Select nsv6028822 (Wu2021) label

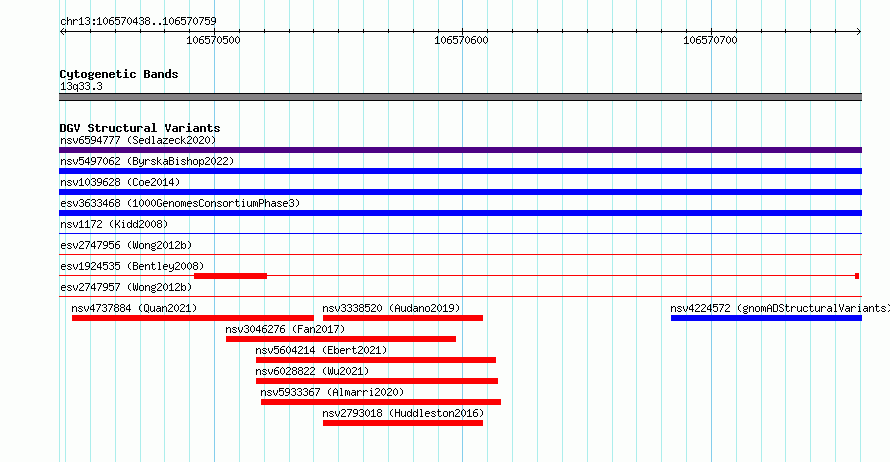point(312,371)
